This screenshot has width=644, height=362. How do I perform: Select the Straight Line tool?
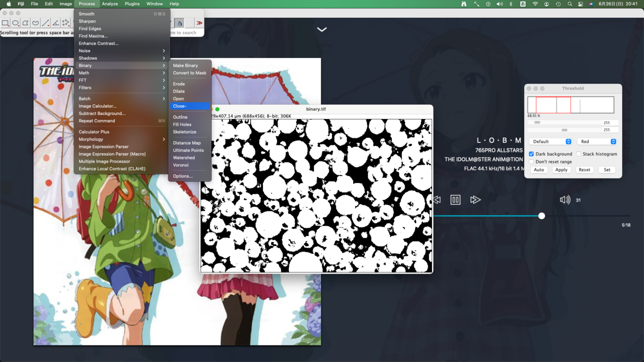(46, 23)
